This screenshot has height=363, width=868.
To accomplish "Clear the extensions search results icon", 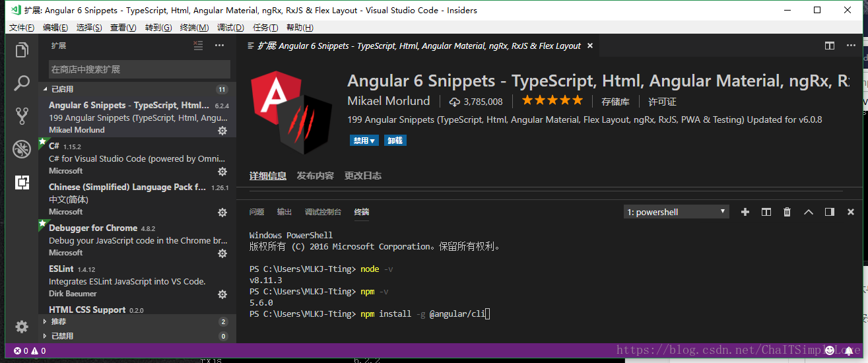I will pyautogui.click(x=198, y=46).
